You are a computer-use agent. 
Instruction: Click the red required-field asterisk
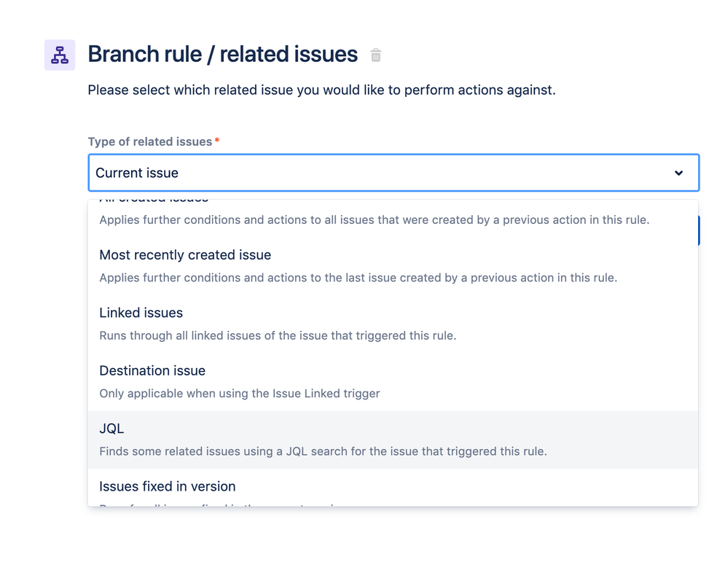(x=217, y=140)
